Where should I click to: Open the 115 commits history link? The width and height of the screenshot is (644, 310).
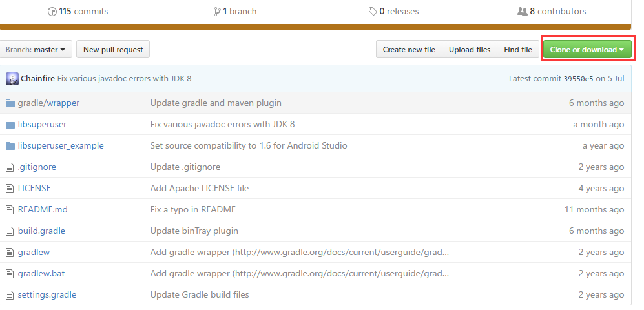click(x=78, y=11)
